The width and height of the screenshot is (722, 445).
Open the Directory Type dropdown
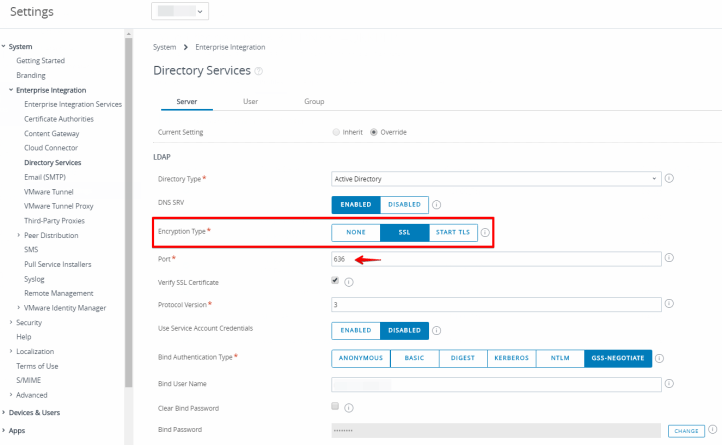click(x=496, y=179)
